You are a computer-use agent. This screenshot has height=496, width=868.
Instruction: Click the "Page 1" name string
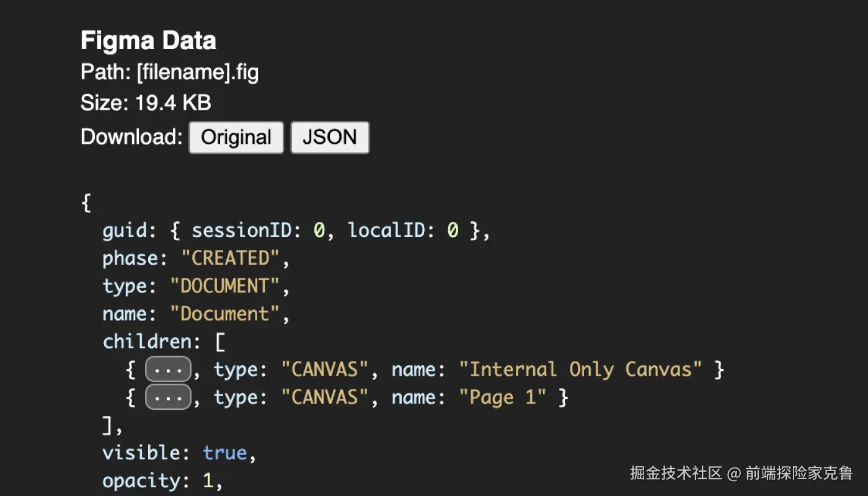tap(502, 397)
